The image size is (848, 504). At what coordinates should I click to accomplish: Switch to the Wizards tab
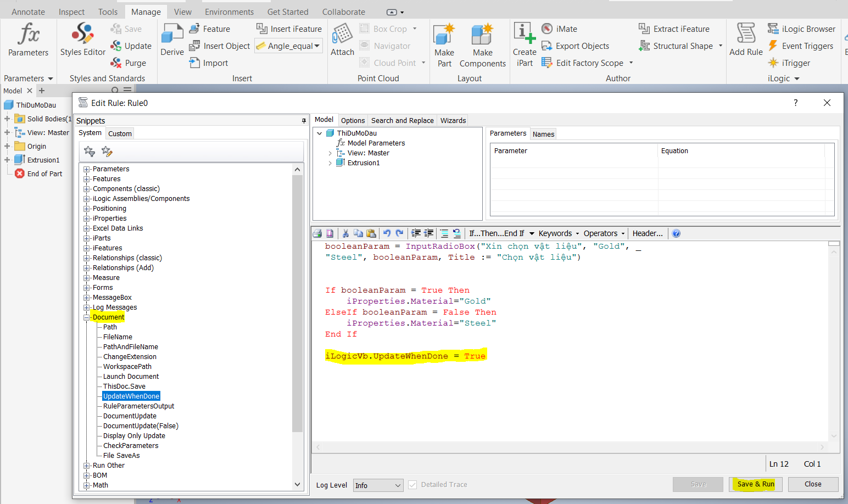[x=453, y=120]
